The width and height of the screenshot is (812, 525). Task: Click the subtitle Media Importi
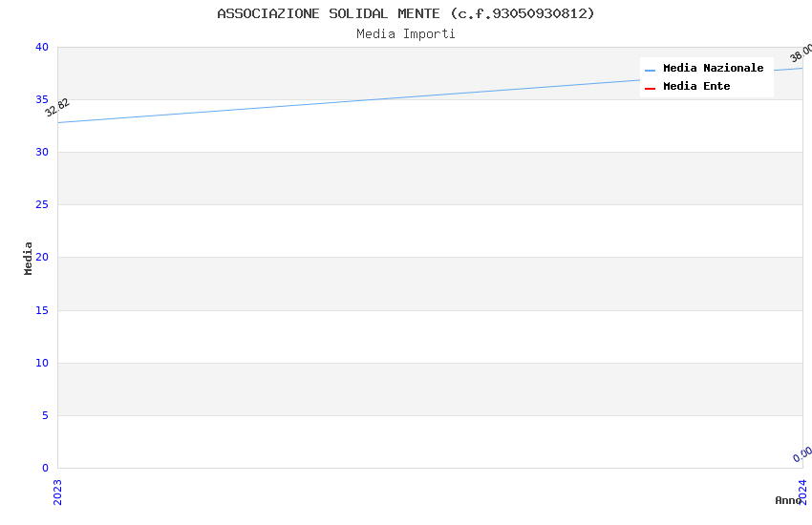point(405,34)
